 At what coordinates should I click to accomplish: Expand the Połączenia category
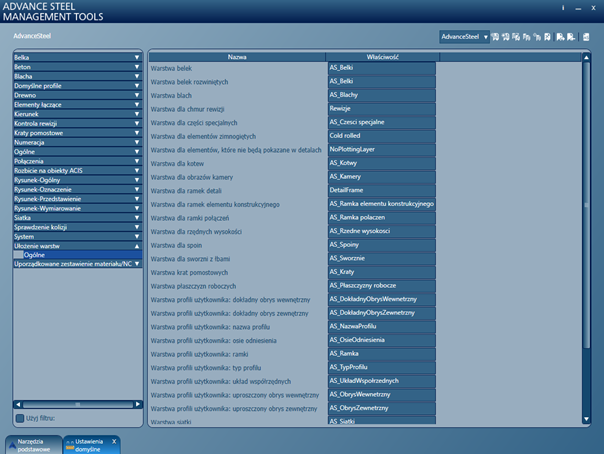(136, 160)
